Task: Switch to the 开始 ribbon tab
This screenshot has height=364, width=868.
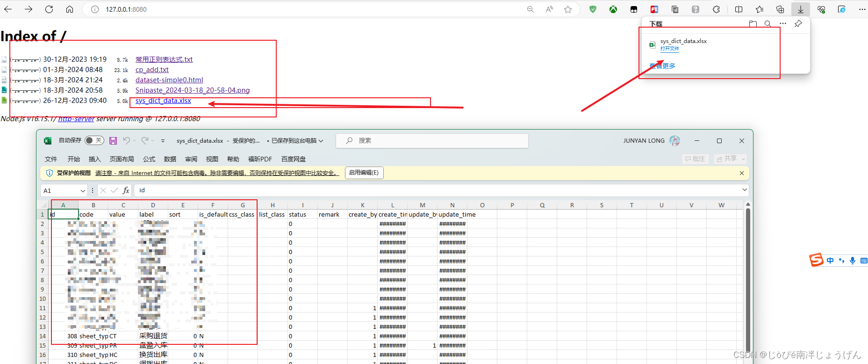Action: click(x=73, y=159)
